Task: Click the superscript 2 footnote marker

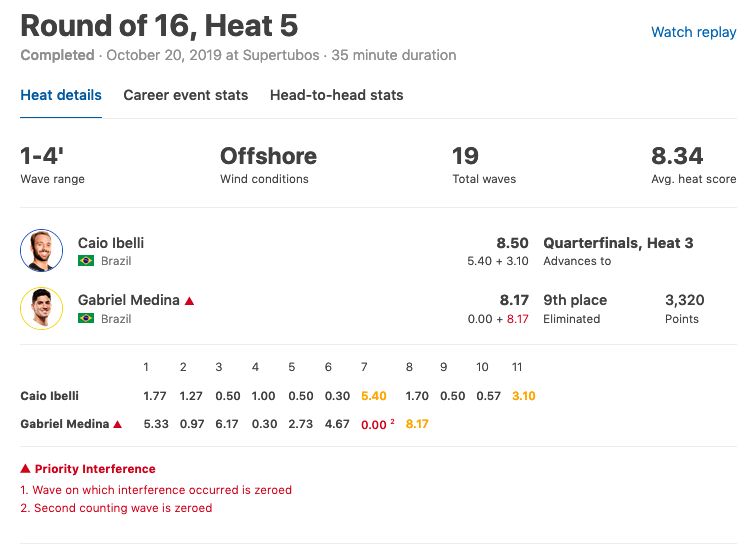Action: point(392,422)
